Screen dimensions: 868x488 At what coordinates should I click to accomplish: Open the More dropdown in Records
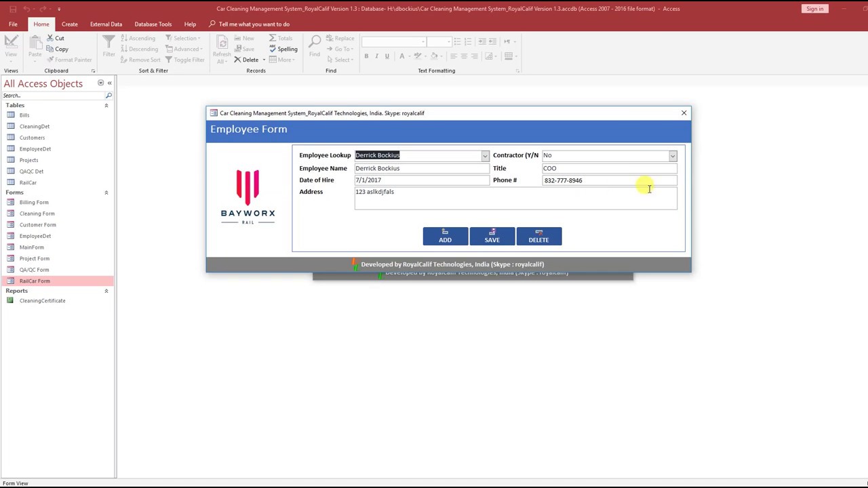pyautogui.click(x=281, y=60)
